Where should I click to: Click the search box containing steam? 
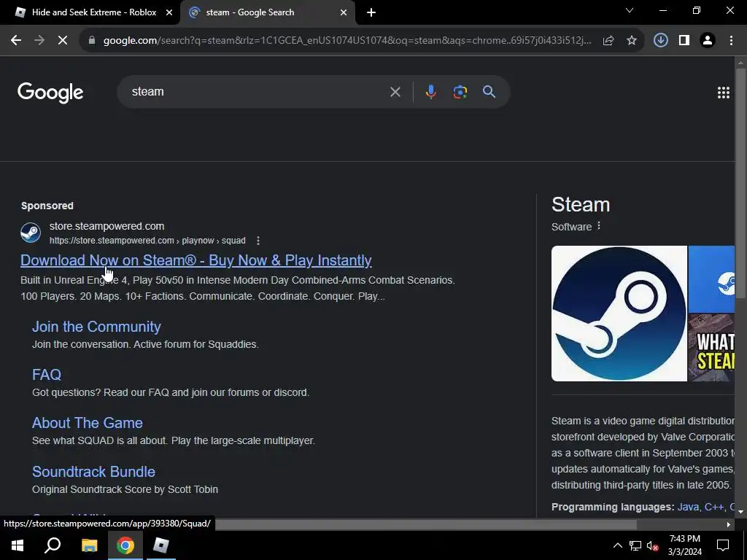tap(258, 91)
